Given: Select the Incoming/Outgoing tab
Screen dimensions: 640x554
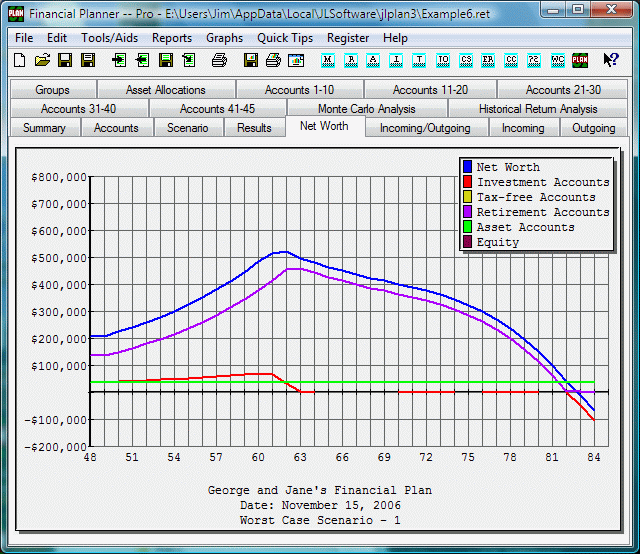Looking at the screenshot, I should pyautogui.click(x=426, y=128).
